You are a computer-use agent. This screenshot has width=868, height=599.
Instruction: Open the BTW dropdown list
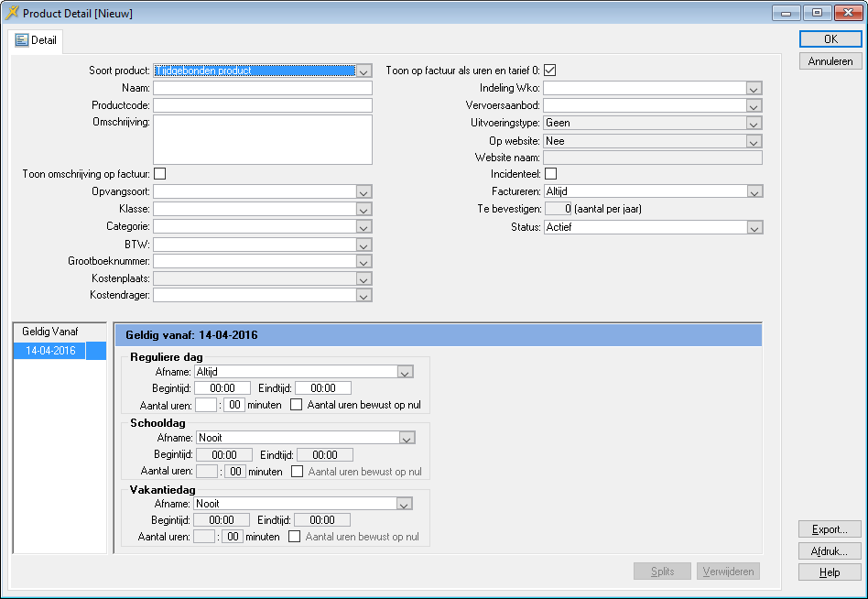pos(363,245)
